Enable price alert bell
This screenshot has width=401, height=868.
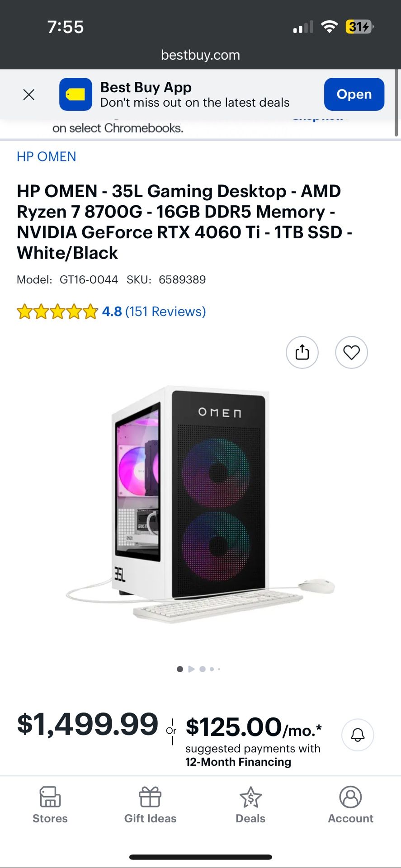pyautogui.click(x=358, y=735)
